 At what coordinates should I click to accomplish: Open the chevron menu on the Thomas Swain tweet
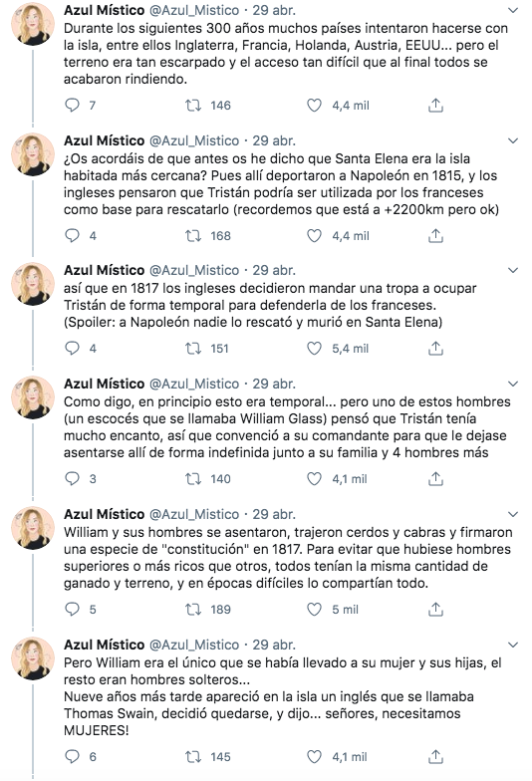tap(512, 646)
